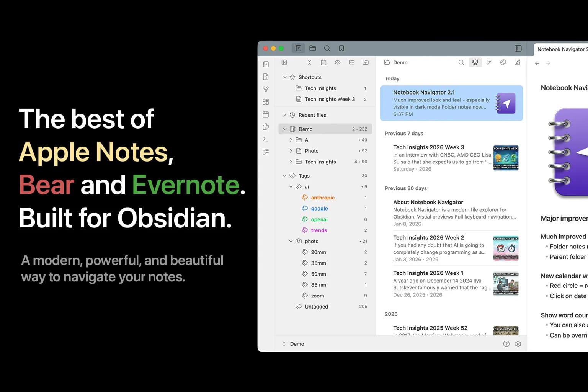Open the Tech Insights 2025 Week 52 note
The image size is (588, 392).
coord(451,329)
